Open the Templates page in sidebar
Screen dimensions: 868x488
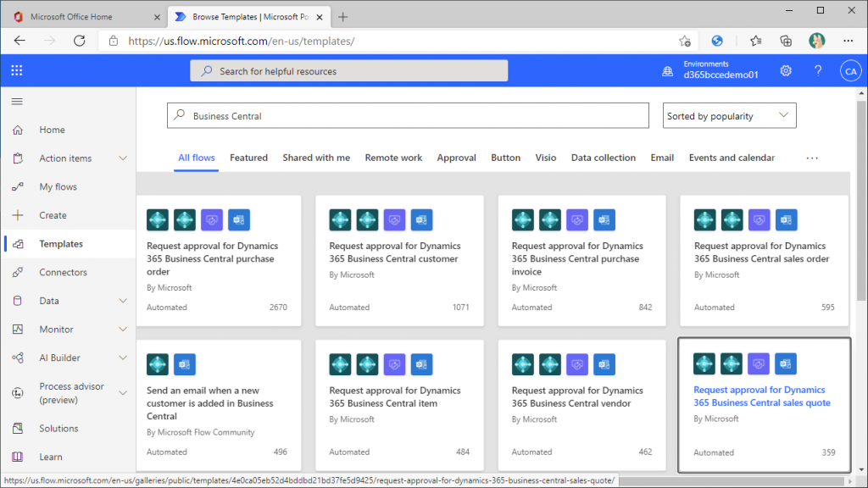pos(68,244)
